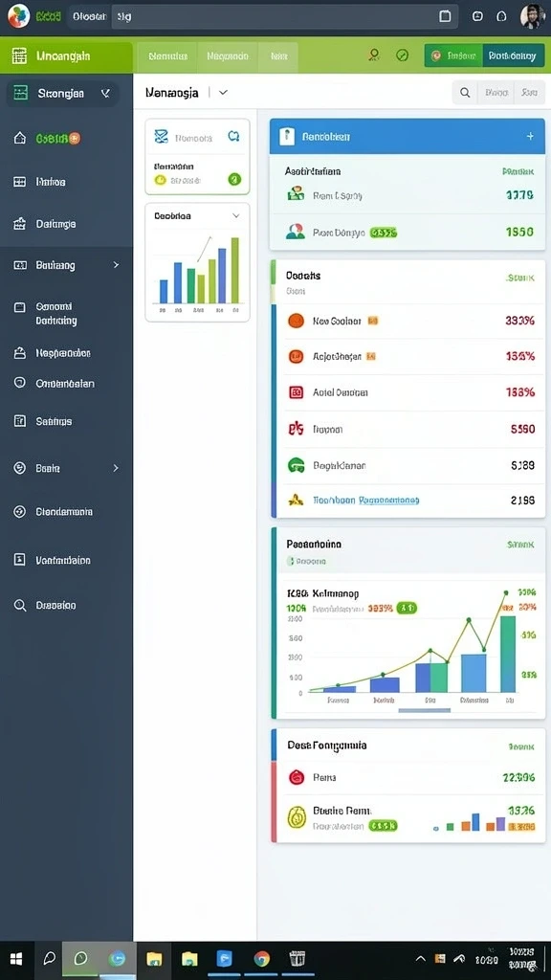The image size is (551, 980).
Task: Open the user avatar in the top bar
Action: [532, 17]
